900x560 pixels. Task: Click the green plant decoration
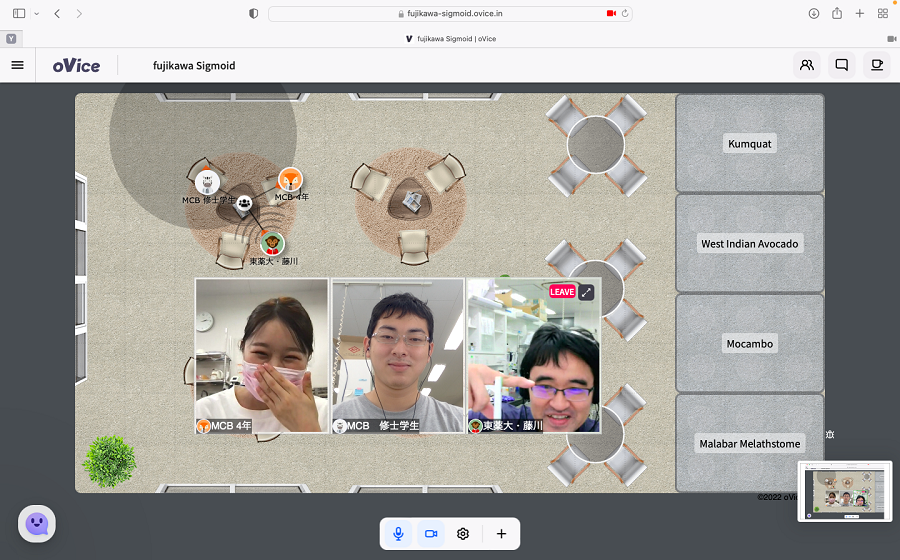coord(109,461)
